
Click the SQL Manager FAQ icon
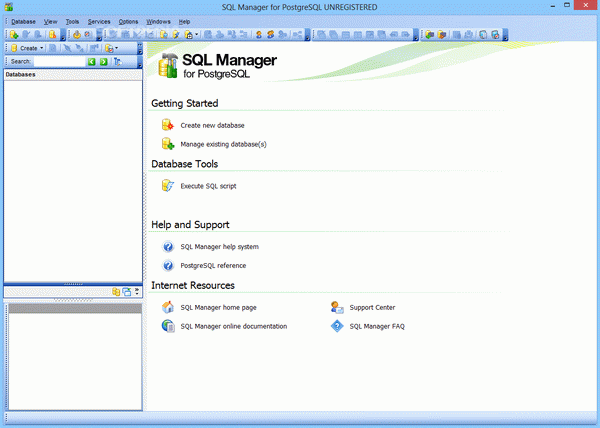pos(337,326)
